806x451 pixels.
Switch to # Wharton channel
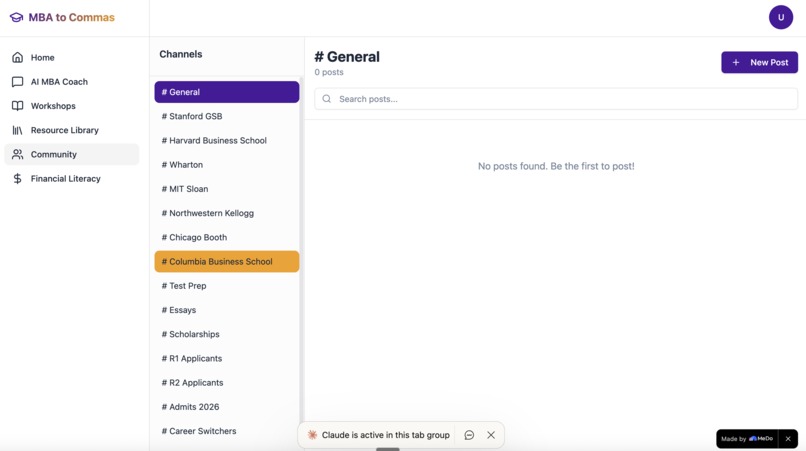pos(227,165)
